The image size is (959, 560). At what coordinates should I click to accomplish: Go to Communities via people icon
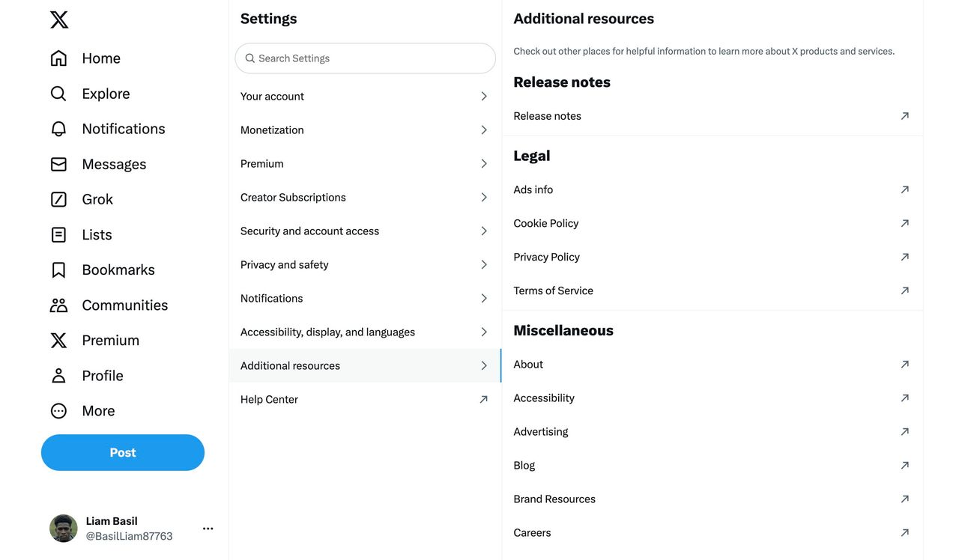[58, 305]
